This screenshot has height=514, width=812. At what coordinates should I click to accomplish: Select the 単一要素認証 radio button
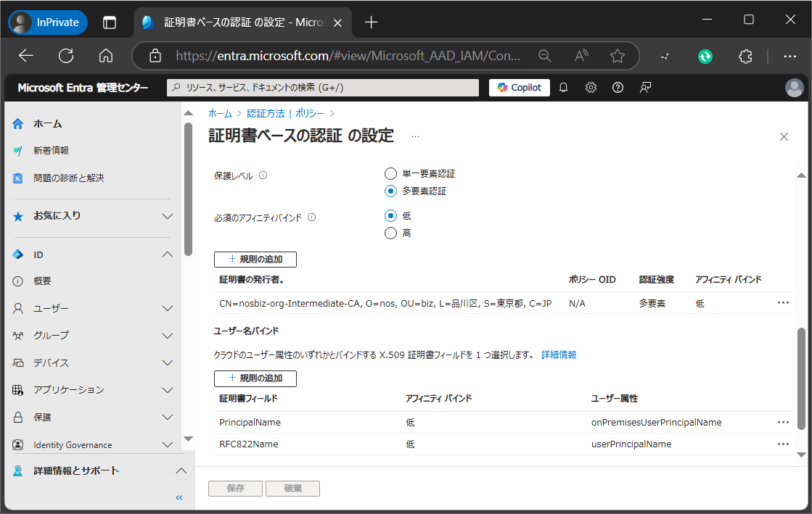click(390, 174)
